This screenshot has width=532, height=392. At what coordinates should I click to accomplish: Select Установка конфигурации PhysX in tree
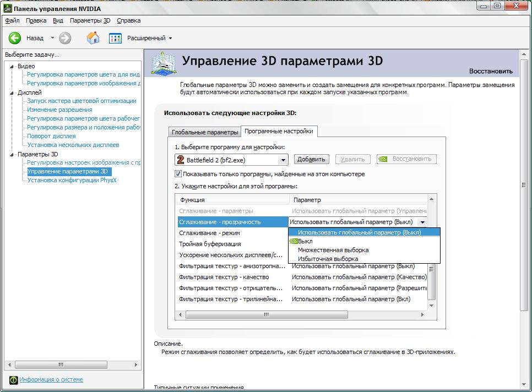pyautogui.click(x=72, y=180)
